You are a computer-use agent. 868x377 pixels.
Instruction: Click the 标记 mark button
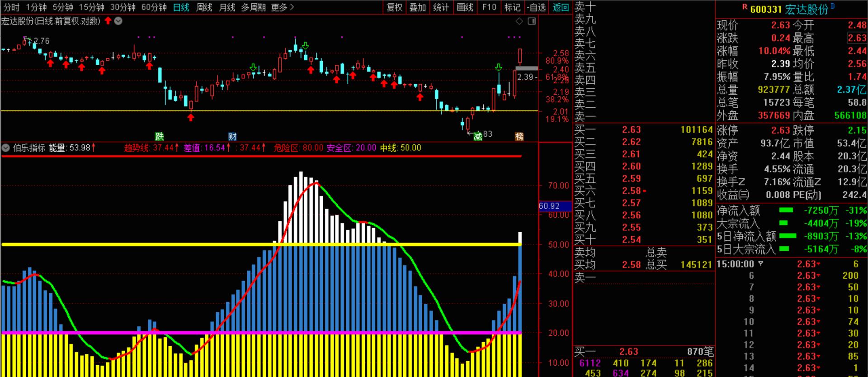pyautogui.click(x=512, y=8)
